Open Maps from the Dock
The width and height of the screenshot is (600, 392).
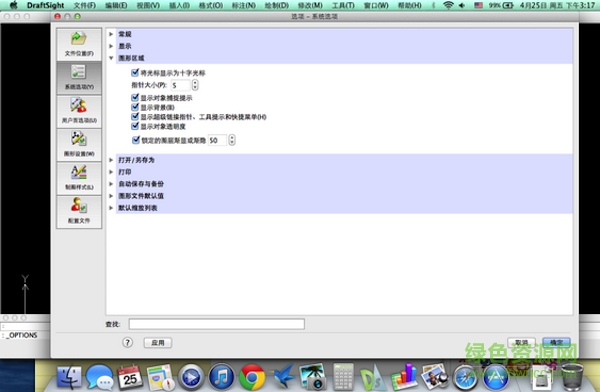pos(160,377)
